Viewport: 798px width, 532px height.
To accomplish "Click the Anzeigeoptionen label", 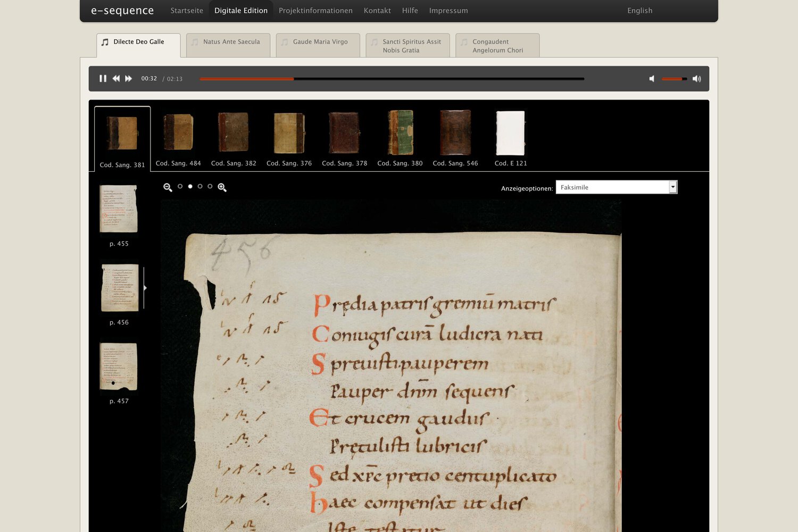I will 527,188.
